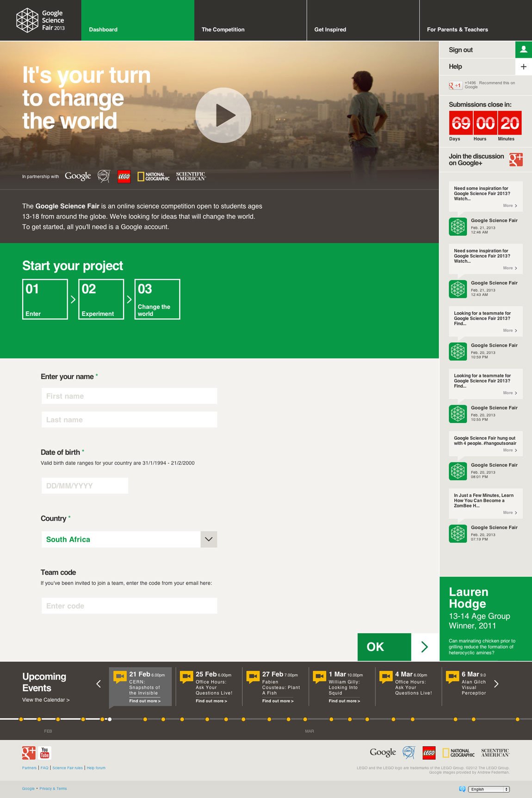The height and width of the screenshot is (798, 532).
Task: Select step 03 Change the world box
Action: [x=157, y=299]
